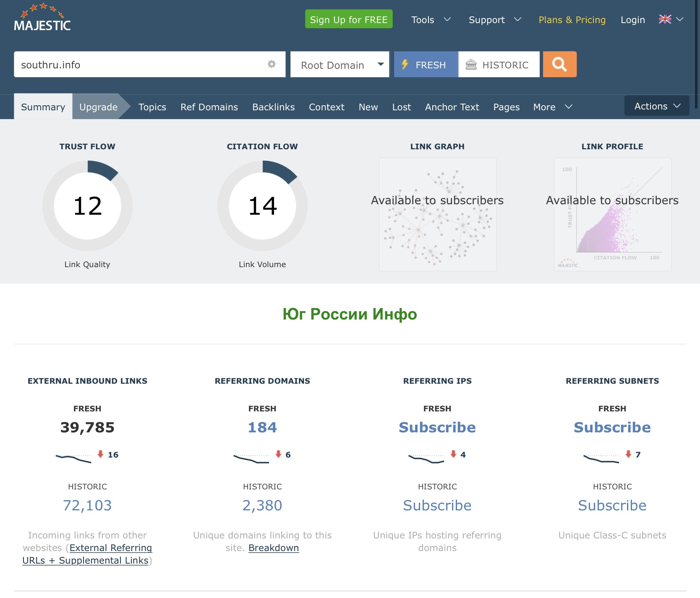Switch to the Anchor Text tab
Image resolution: width=700 pixels, height=598 pixels.
pyautogui.click(x=452, y=107)
